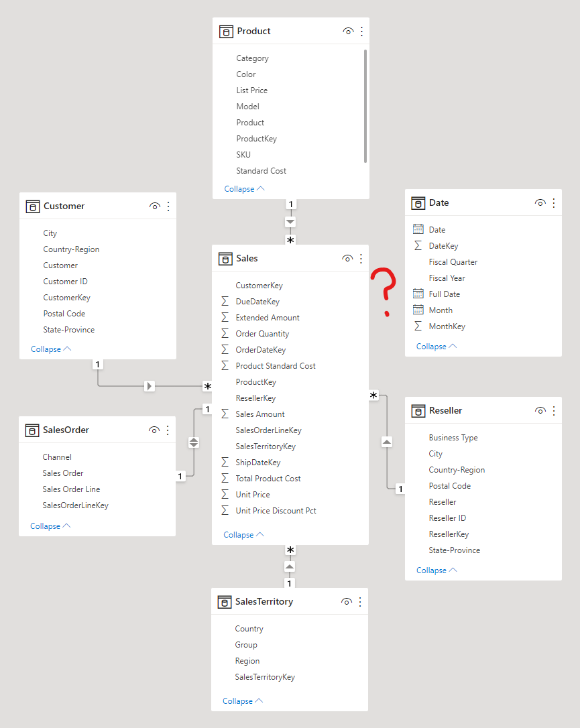Viewport: 580px width, 728px height.
Task: Select the Fiscal Year field in Date
Action: (x=447, y=278)
